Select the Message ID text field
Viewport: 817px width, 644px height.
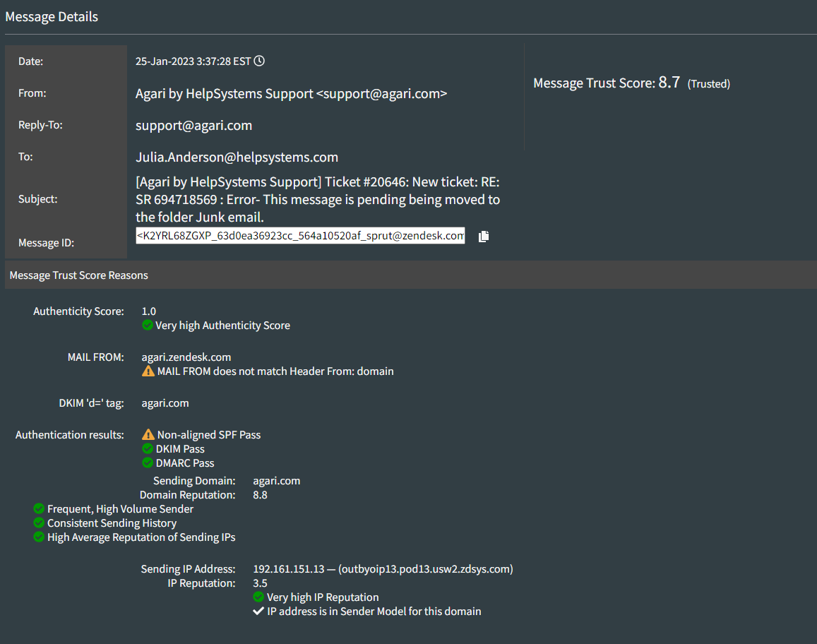click(300, 235)
